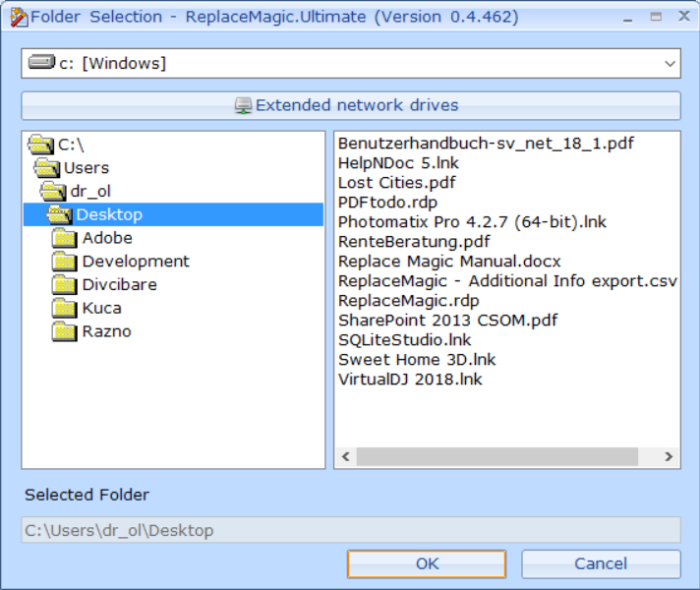Click the Adobe folder icon
The height and width of the screenshot is (590, 700).
pyautogui.click(x=65, y=238)
